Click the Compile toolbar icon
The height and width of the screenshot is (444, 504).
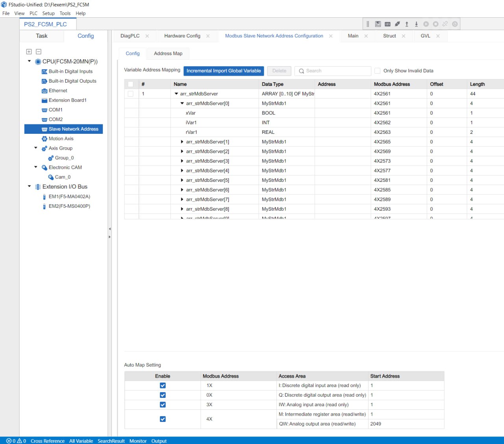[387, 24]
